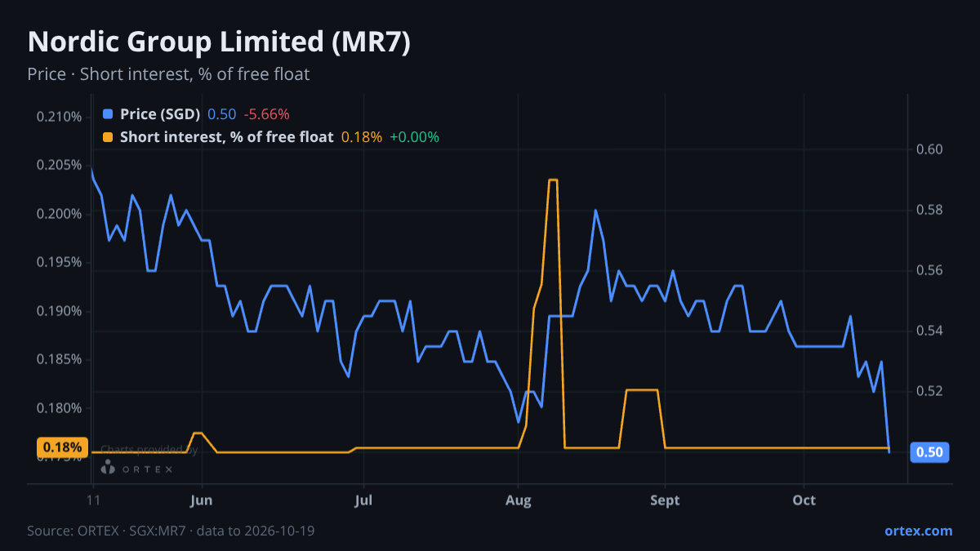
Task: Click the ORTEX logo icon in the chart
Action: point(108,468)
